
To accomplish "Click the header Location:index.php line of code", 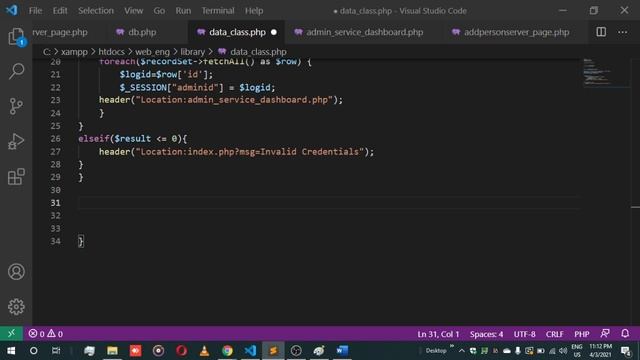I will point(236,151).
